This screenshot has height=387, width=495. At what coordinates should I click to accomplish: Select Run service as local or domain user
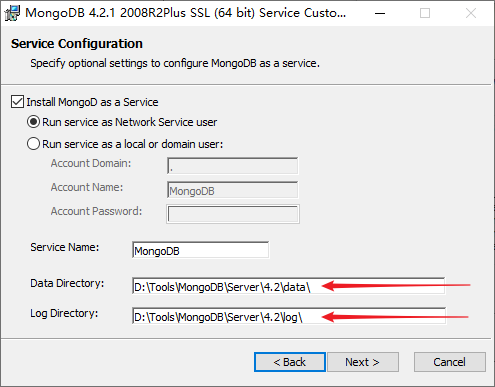coord(33,144)
